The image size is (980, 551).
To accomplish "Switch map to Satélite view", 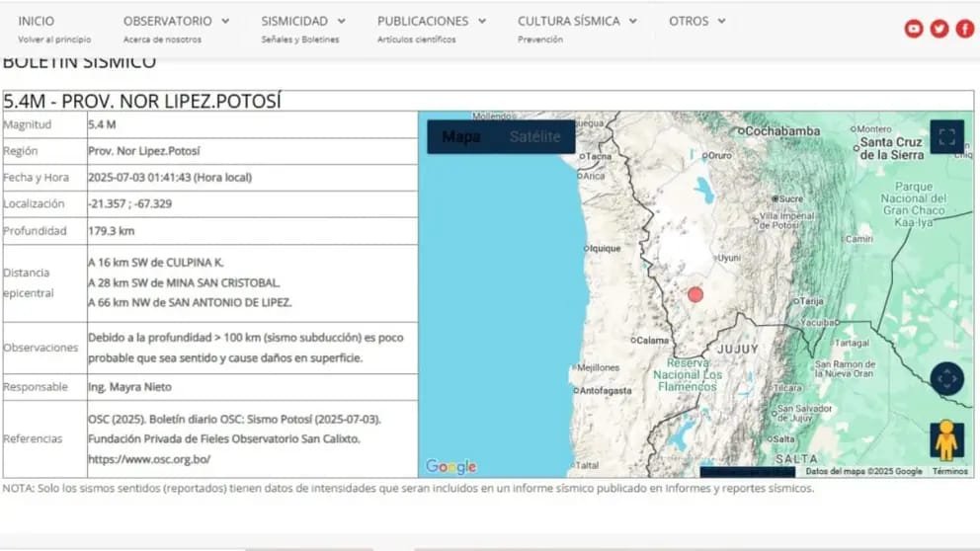I will 534,137.
